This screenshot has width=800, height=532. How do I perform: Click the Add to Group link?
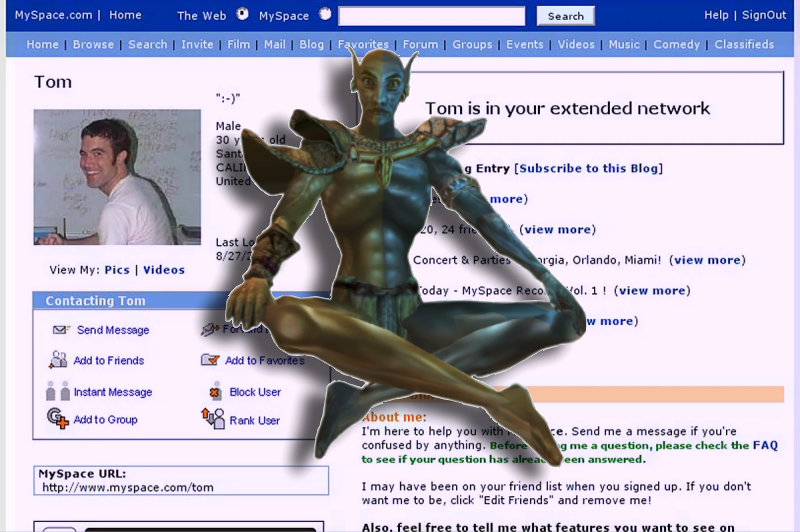click(105, 419)
